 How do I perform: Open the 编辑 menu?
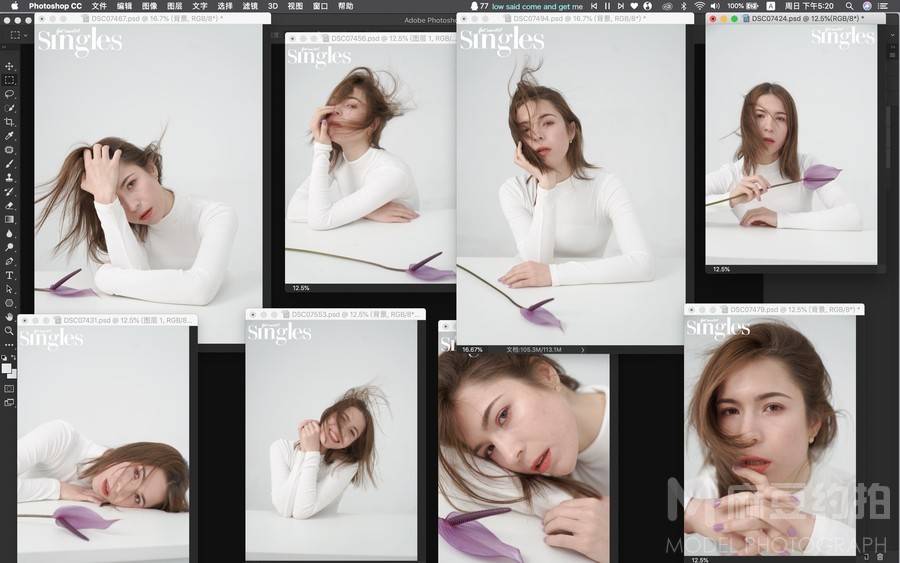[125, 6]
